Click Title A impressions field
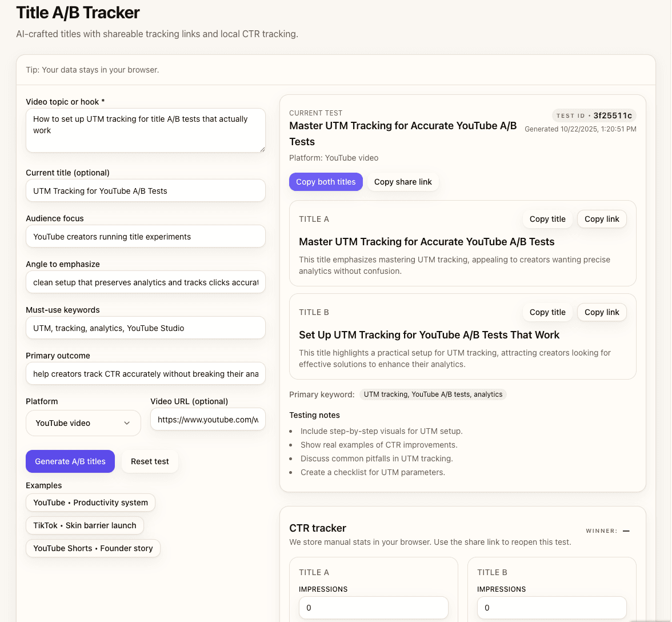This screenshot has height=622, width=672. [373, 608]
